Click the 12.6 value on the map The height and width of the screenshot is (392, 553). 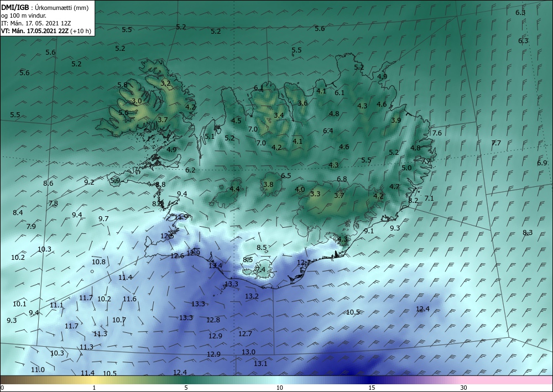click(x=177, y=256)
